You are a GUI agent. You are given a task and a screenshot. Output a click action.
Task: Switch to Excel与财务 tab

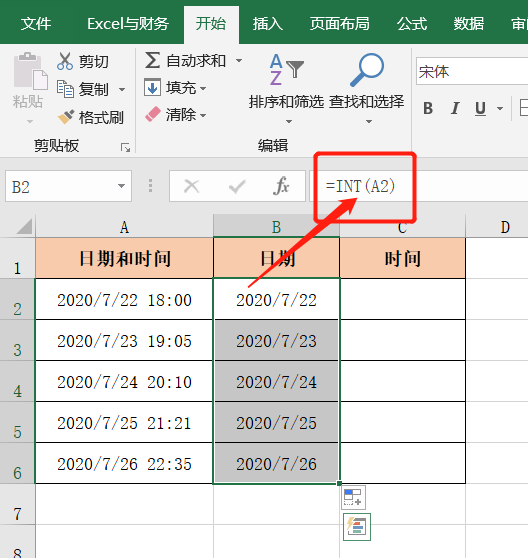(128, 24)
